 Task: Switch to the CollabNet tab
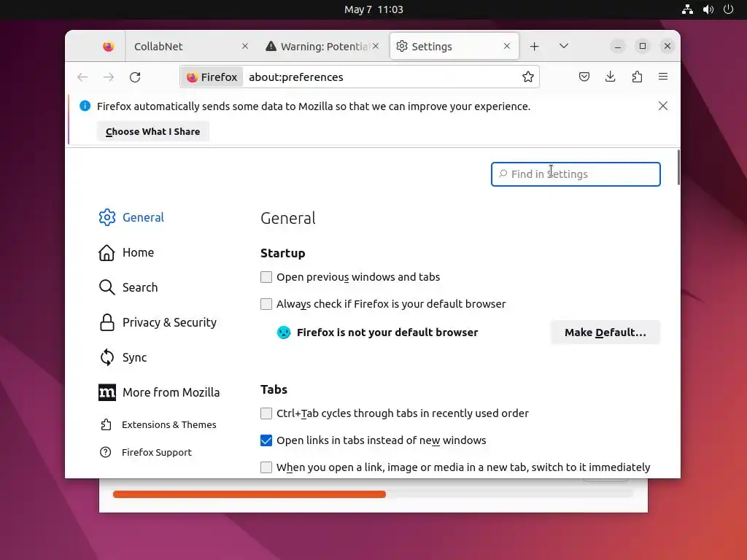[190, 46]
